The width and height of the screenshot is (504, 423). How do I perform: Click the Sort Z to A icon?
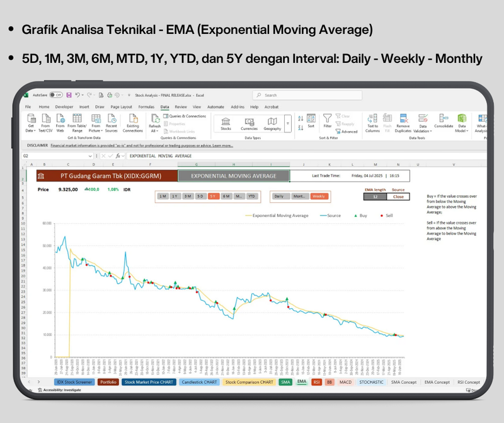coord(301,128)
